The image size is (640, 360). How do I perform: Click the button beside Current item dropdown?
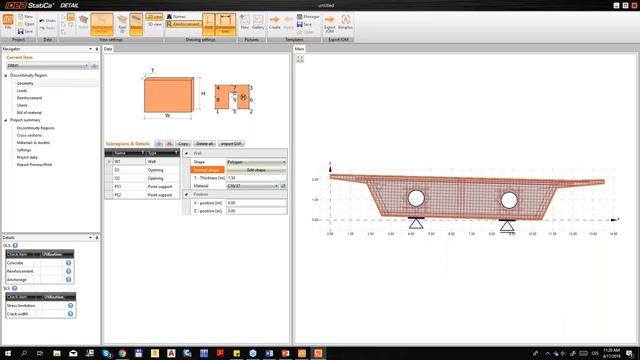click(94, 66)
